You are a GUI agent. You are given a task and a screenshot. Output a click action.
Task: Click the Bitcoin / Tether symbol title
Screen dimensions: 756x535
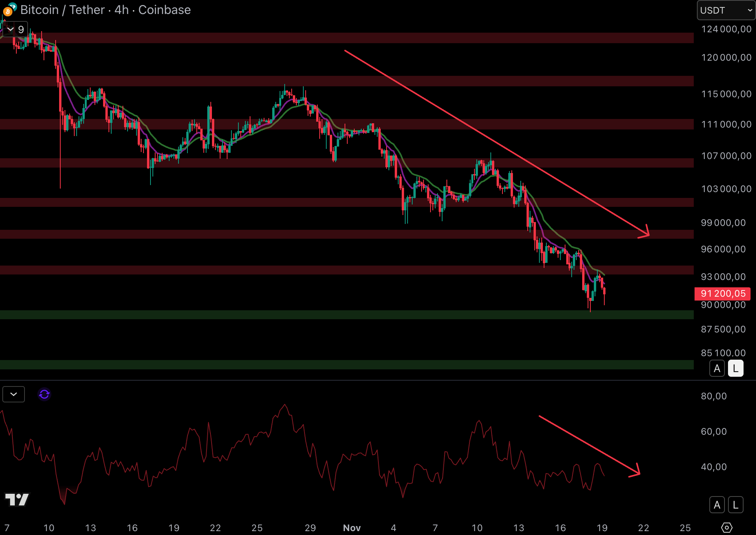click(62, 10)
